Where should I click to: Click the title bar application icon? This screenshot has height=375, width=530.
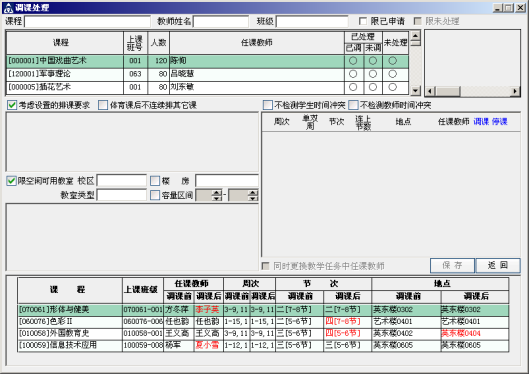(8, 8)
